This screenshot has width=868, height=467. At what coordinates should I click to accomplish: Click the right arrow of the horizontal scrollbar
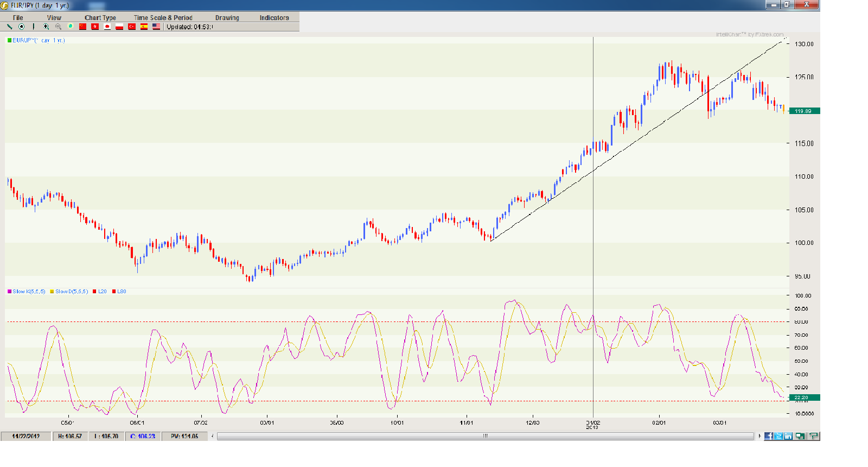(759, 436)
